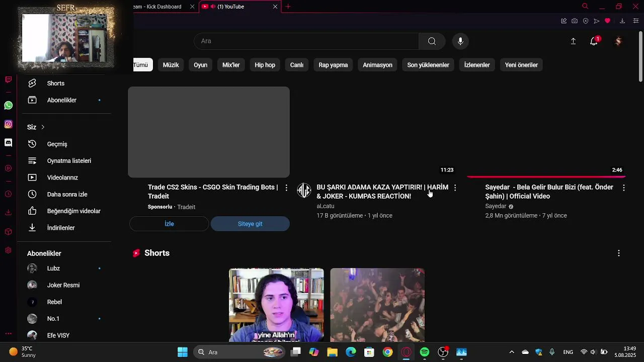
Task: Open Beğendiğim videolar list
Action: (x=64, y=211)
